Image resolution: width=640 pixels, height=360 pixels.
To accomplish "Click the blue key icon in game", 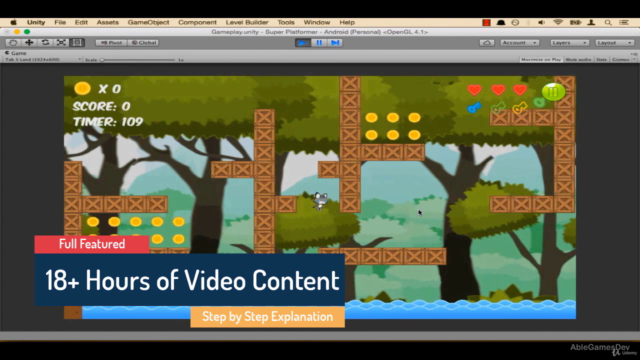I will tap(474, 107).
